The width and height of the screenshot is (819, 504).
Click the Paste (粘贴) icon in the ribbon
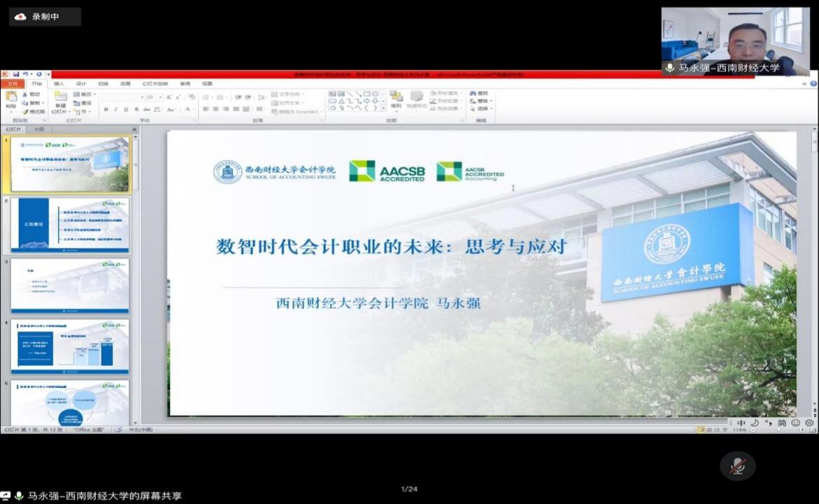(11, 97)
